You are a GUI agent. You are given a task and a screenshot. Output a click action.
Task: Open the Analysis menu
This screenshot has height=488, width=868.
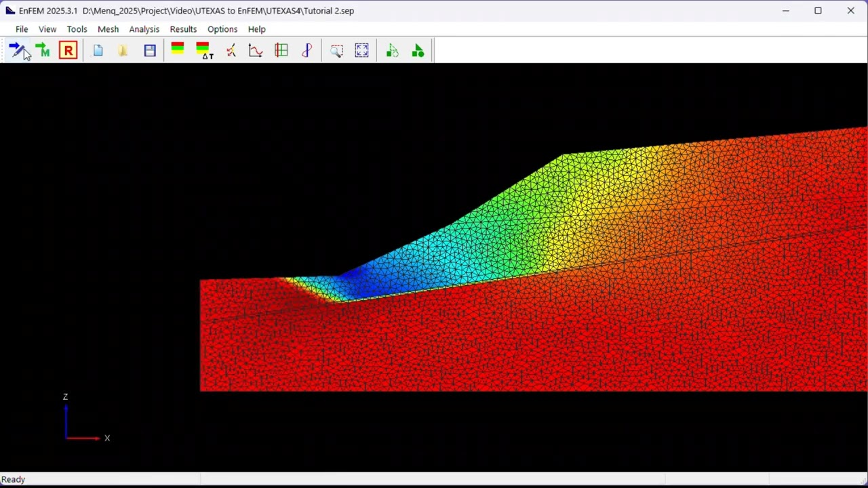click(x=144, y=29)
